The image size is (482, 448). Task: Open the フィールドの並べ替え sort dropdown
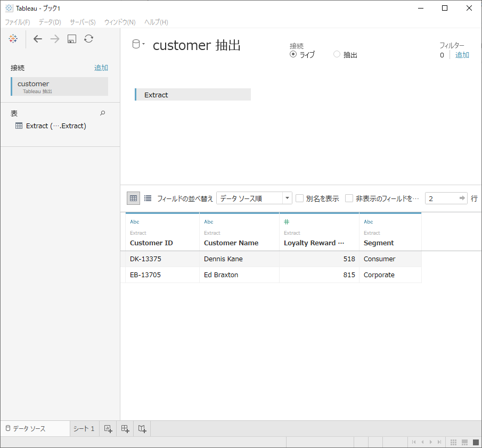pyautogui.click(x=287, y=197)
